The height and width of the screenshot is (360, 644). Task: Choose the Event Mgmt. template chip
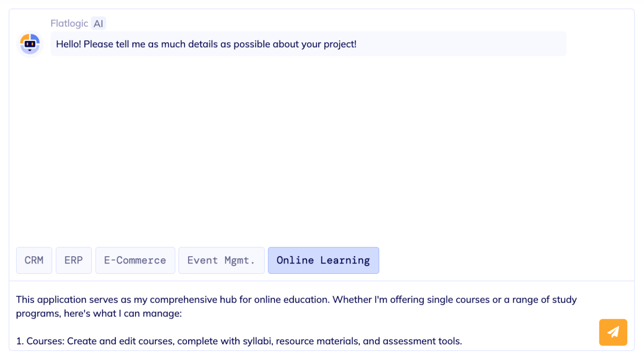[221, 260]
